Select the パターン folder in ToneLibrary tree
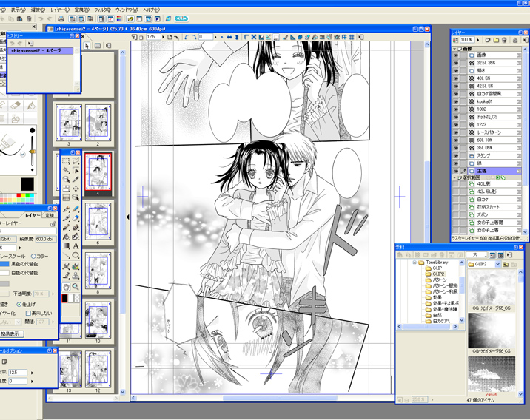 point(440,280)
